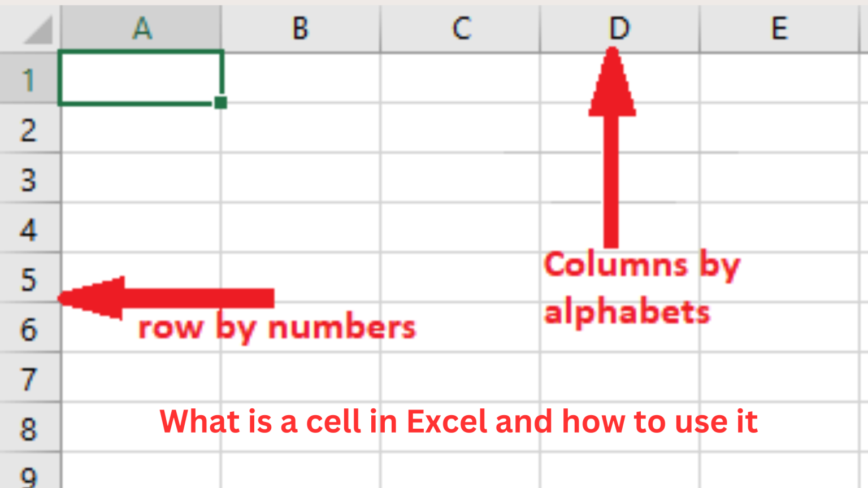The width and height of the screenshot is (868, 488).
Task: Select row 5 using its header
Action: tap(28, 278)
